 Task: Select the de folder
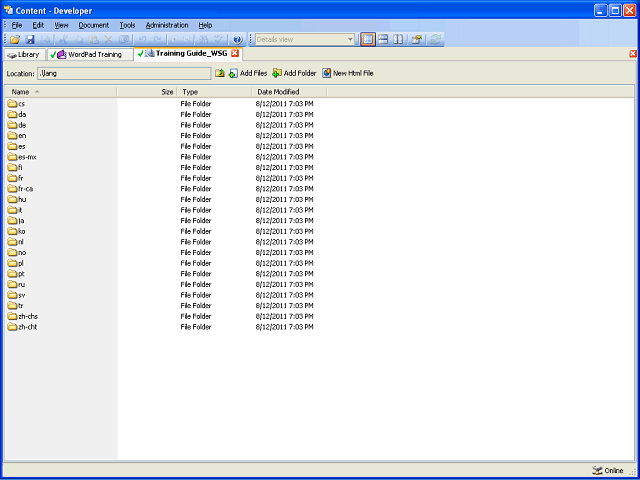coord(17,125)
